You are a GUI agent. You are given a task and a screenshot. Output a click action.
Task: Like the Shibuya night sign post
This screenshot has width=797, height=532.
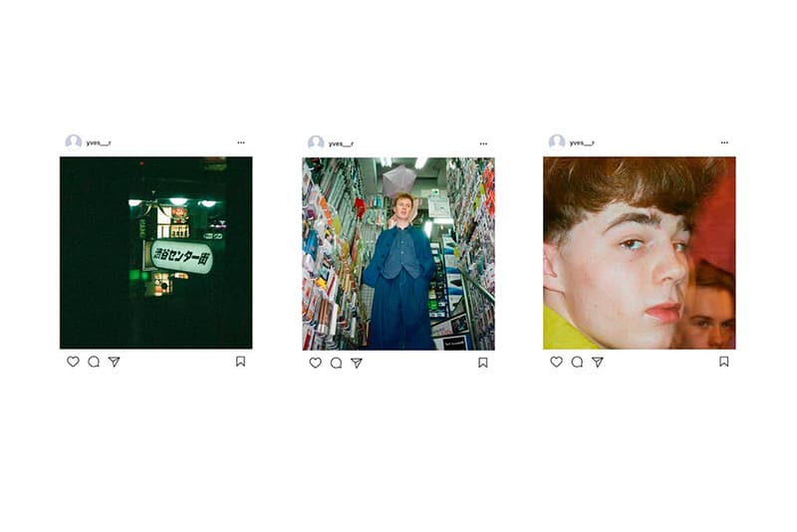coord(73,362)
